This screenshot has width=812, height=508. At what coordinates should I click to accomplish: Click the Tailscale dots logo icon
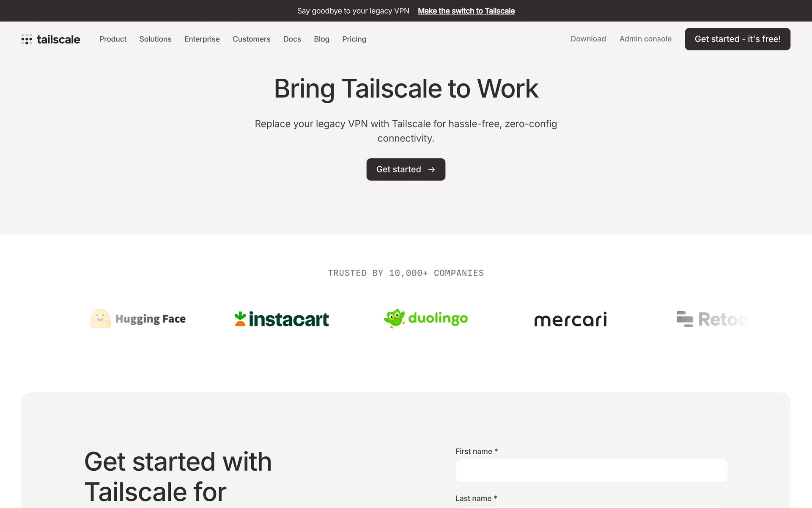pos(27,39)
